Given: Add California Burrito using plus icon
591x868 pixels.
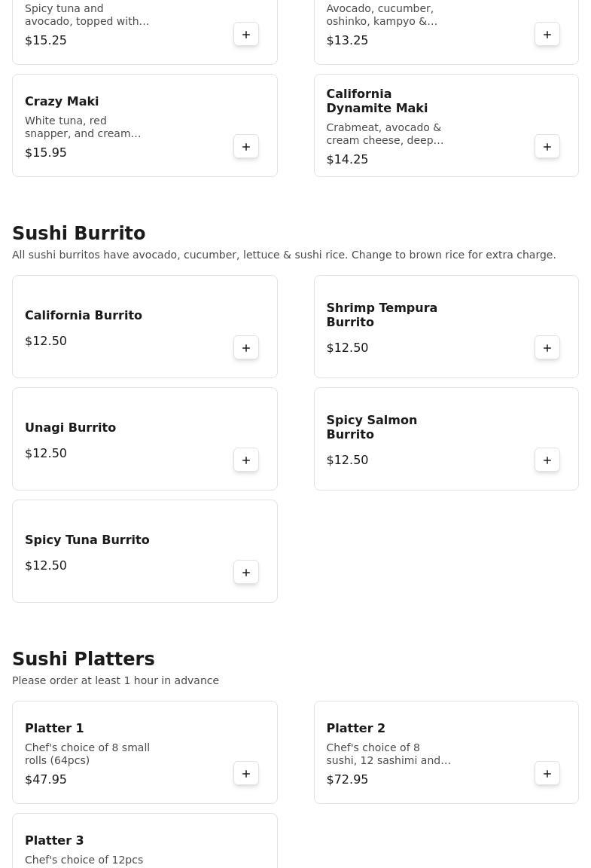Looking at the screenshot, I should click(x=246, y=347).
